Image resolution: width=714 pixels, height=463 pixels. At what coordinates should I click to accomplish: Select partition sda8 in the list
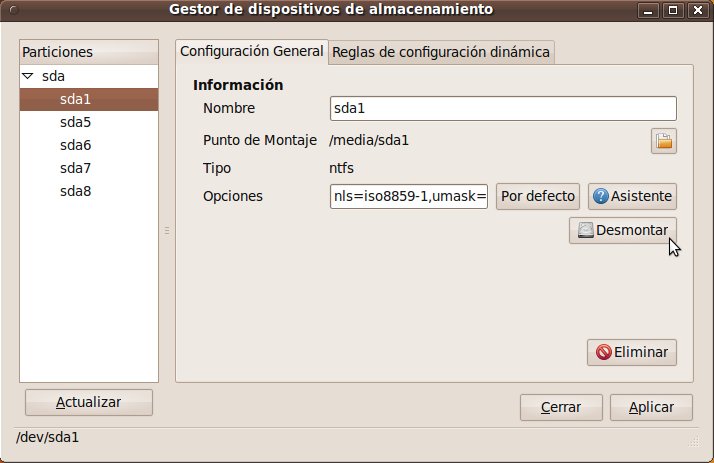point(89,191)
